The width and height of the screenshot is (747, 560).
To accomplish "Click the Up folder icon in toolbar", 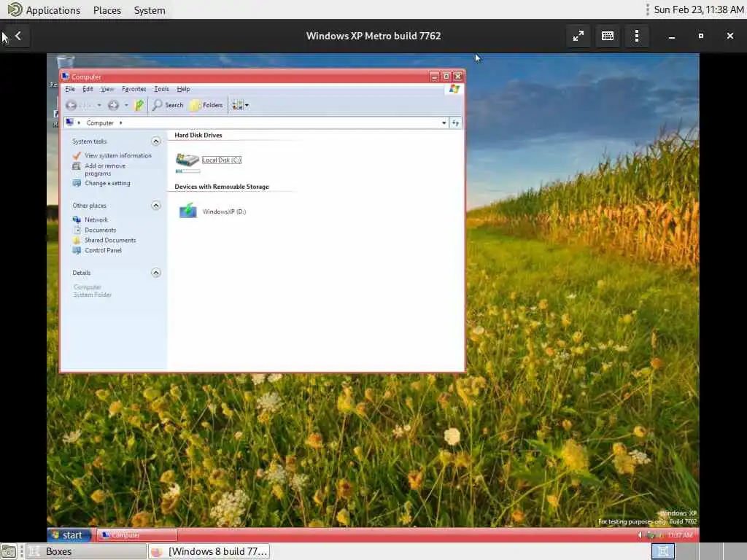I will [139, 105].
